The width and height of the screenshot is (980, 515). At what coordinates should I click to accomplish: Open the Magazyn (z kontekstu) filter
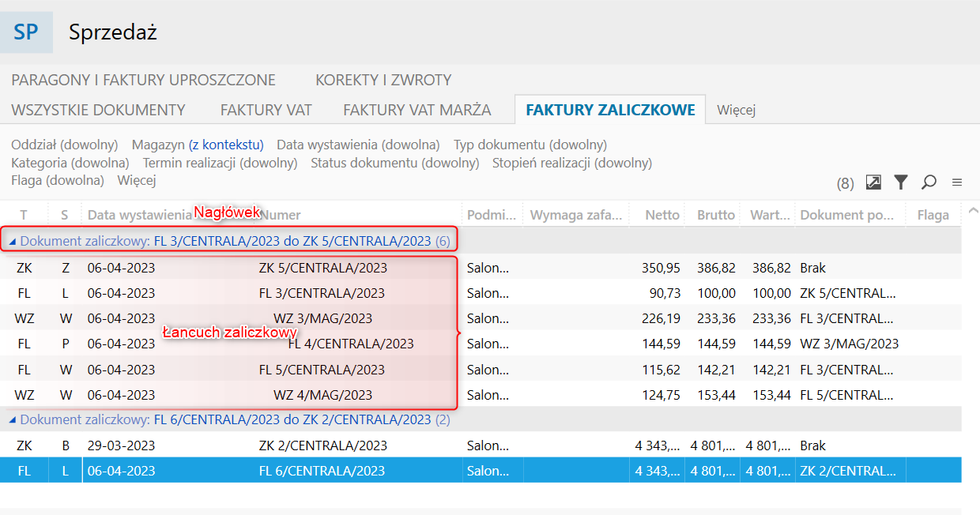click(x=198, y=145)
